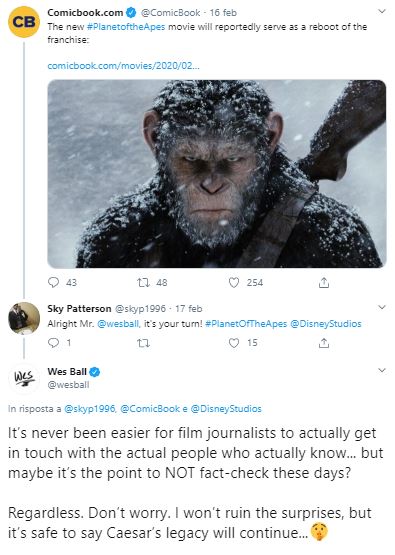Expand options chevron on Comicbook.com tweet

coord(382,11)
